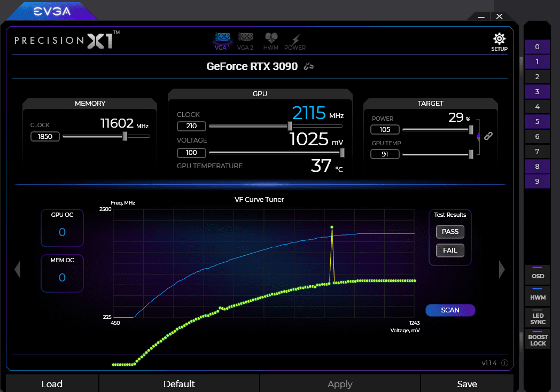The width and height of the screenshot is (560, 392).
Task: Select profile slot 0
Action: (x=537, y=47)
